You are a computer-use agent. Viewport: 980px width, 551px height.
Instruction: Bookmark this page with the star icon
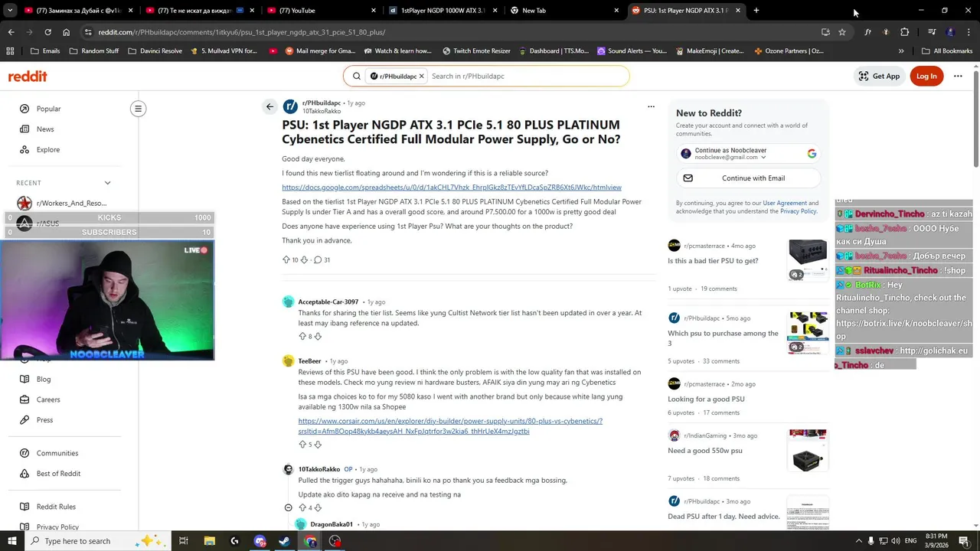pyautogui.click(x=842, y=32)
